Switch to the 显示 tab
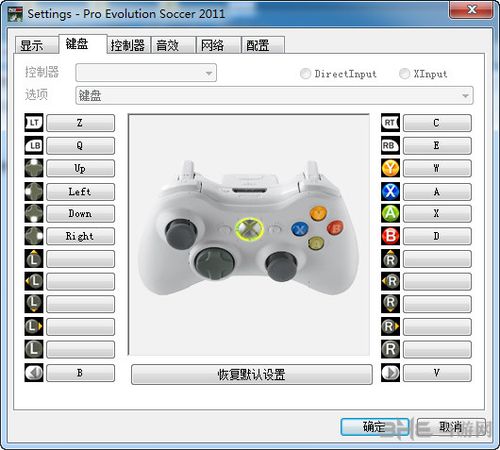 coord(36,45)
